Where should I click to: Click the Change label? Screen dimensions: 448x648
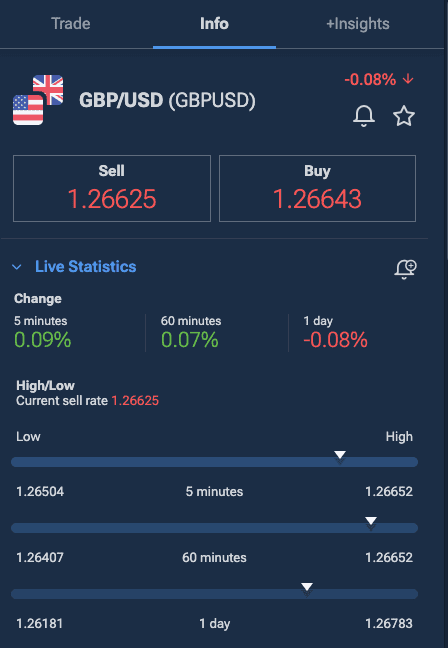tap(38, 298)
